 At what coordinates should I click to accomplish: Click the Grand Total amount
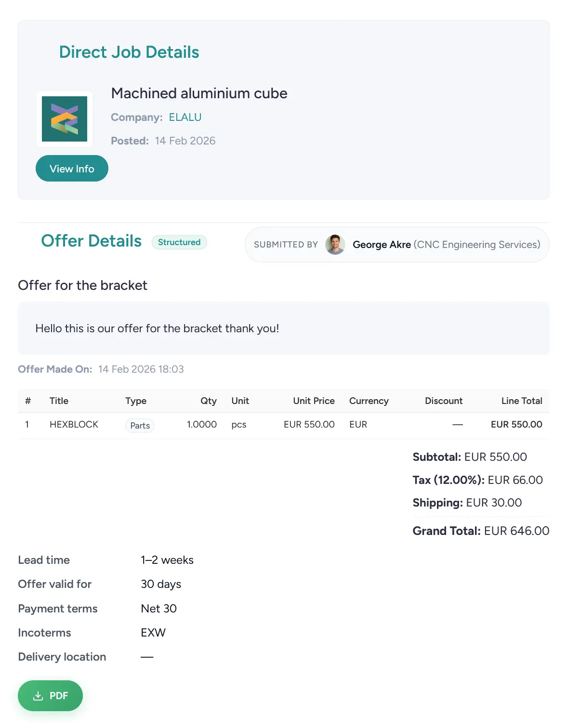pyautogui.click(x=516, y=531)
